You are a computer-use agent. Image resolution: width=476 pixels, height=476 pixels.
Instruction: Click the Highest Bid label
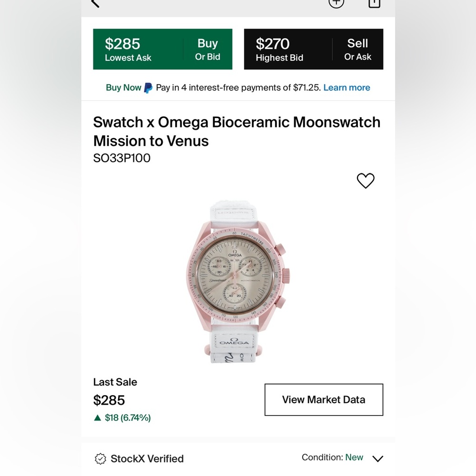click(279, 58)
